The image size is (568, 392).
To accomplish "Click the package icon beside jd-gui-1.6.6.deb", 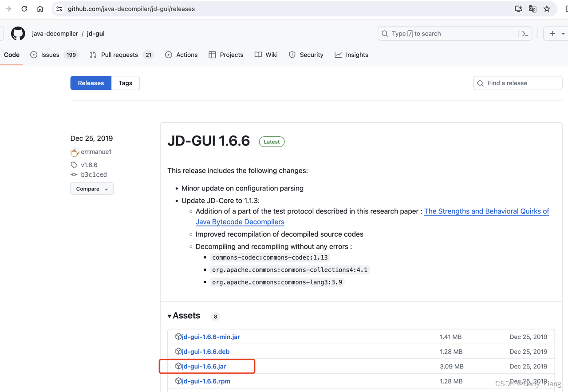I will pyautogui.click(x=178, y=351).
